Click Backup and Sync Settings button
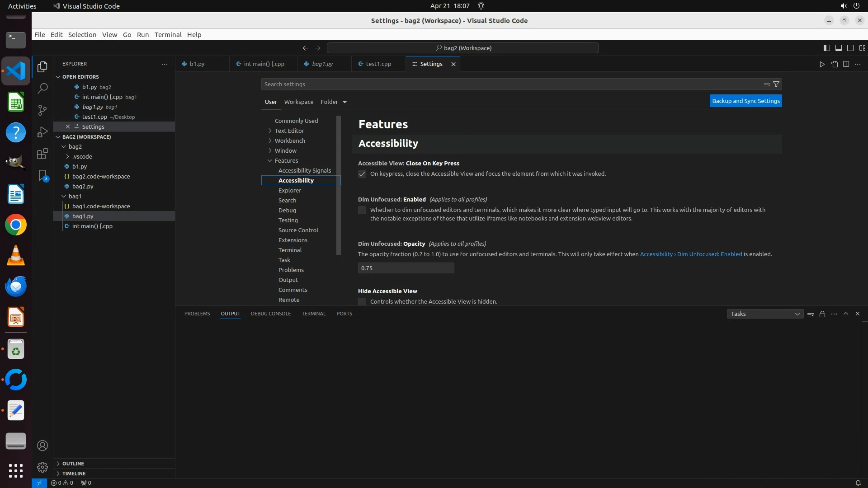This screenshot has width=868, height=488. 745,101
